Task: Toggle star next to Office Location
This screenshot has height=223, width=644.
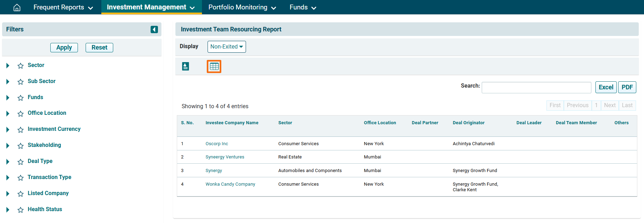Action: pos(21,113)
